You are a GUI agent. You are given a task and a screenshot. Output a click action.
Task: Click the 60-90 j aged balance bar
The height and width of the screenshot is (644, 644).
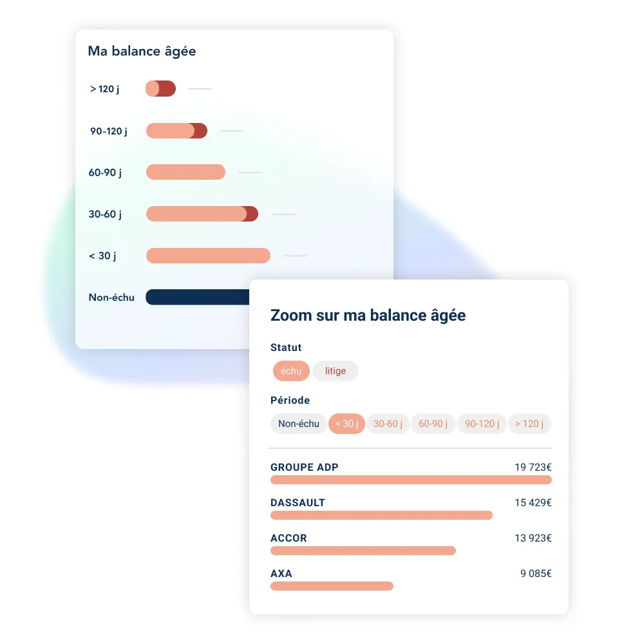(185, 172)
